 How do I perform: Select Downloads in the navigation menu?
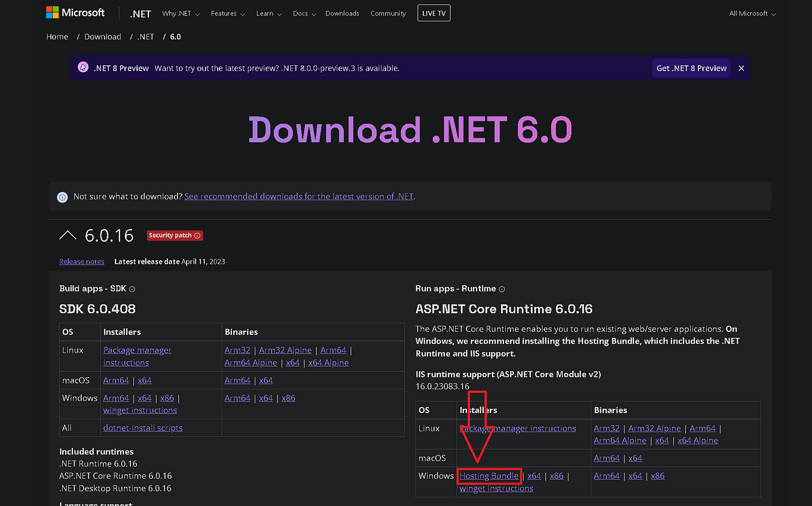tap(342, 13)
